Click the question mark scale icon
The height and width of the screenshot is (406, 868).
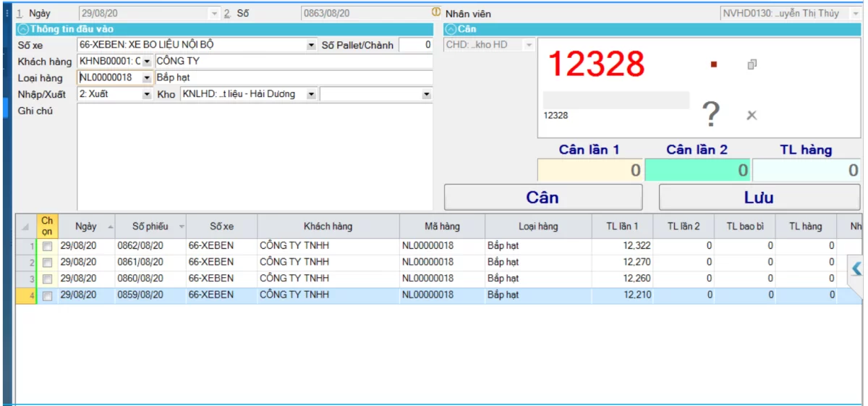[x=711, y=114]
